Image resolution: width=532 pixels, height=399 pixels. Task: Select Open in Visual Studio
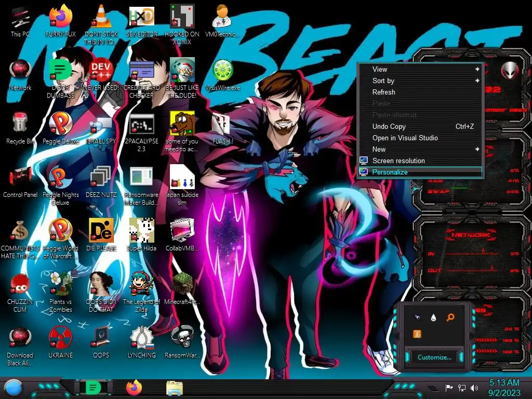click(x=421, y=138)
